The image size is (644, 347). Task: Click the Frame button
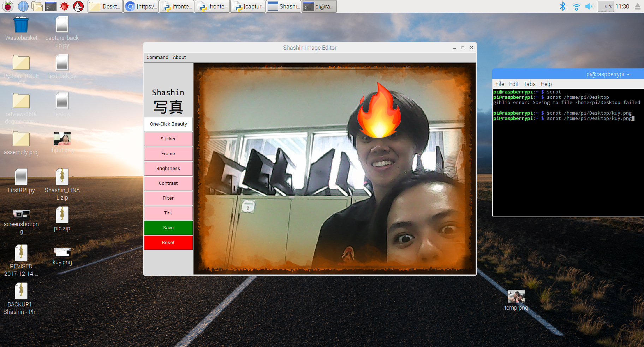(x=168, y=153)
